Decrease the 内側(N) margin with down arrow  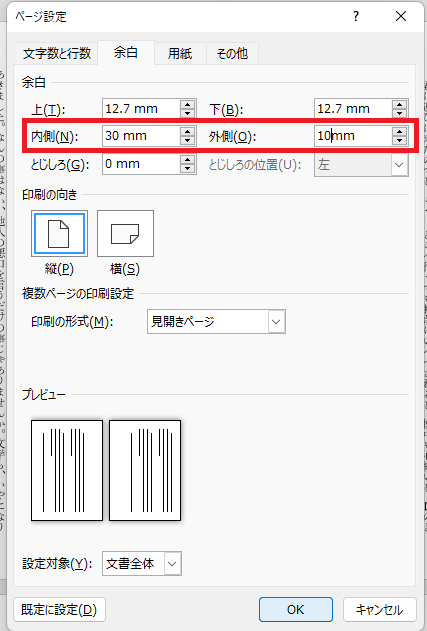point(188,140)
